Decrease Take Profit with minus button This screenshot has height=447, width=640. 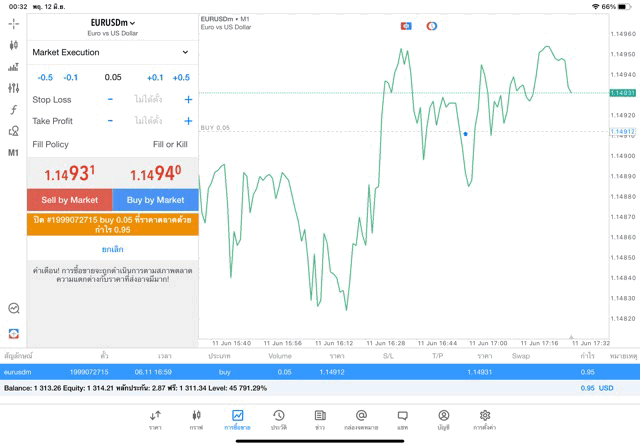(110, 121)
